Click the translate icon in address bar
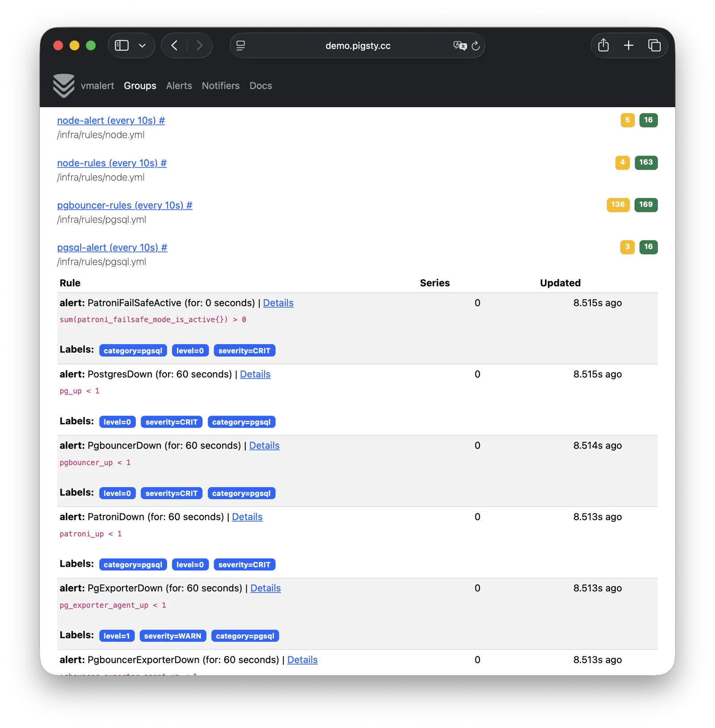 click(x=459, y=46)
